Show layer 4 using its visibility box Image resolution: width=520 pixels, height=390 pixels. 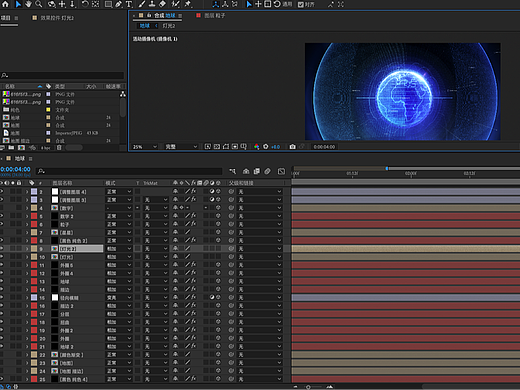(2, 208)
